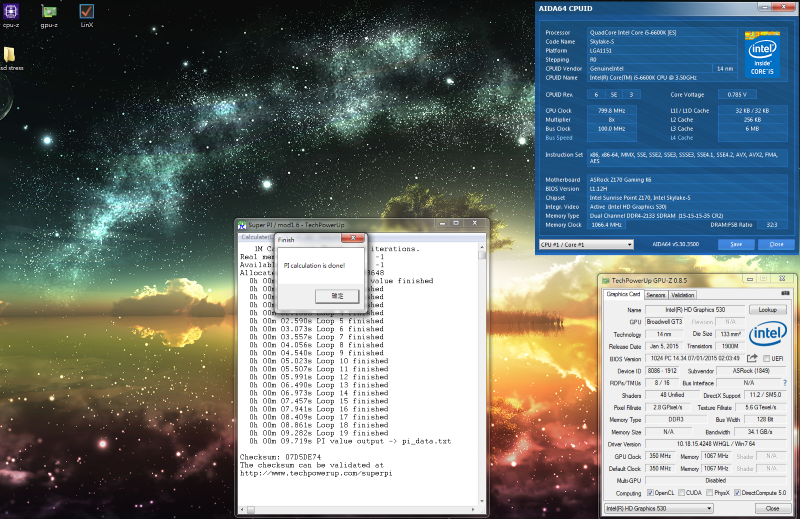Expand the CPU #1 / Core #1 dropdown
800x519 pixels.
point(586,244)
